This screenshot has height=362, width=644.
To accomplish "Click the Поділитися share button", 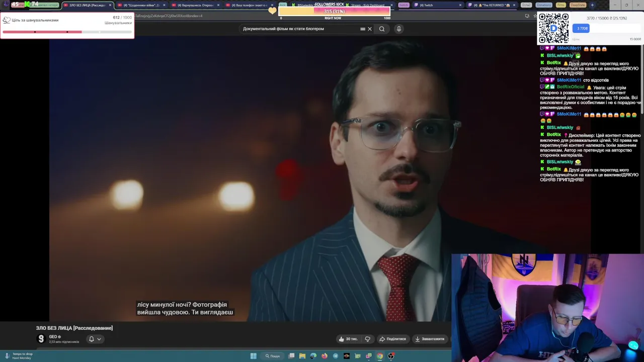I will [392, 339].
